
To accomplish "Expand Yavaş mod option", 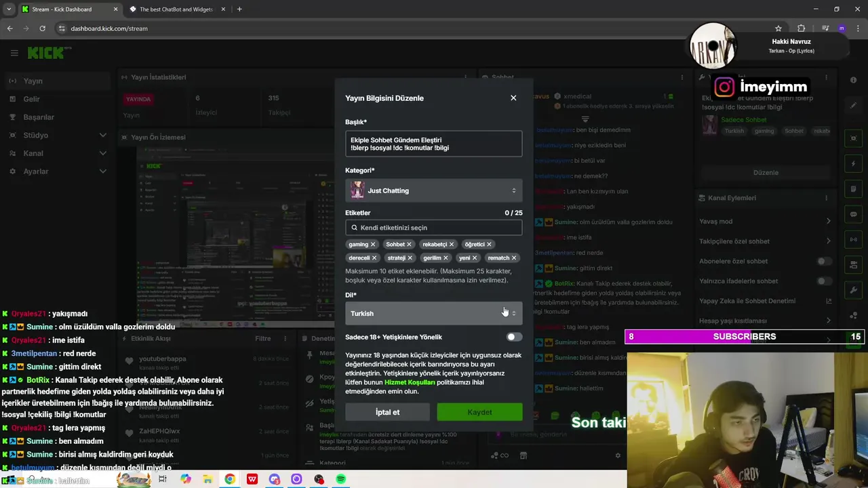I will point(829,221).
